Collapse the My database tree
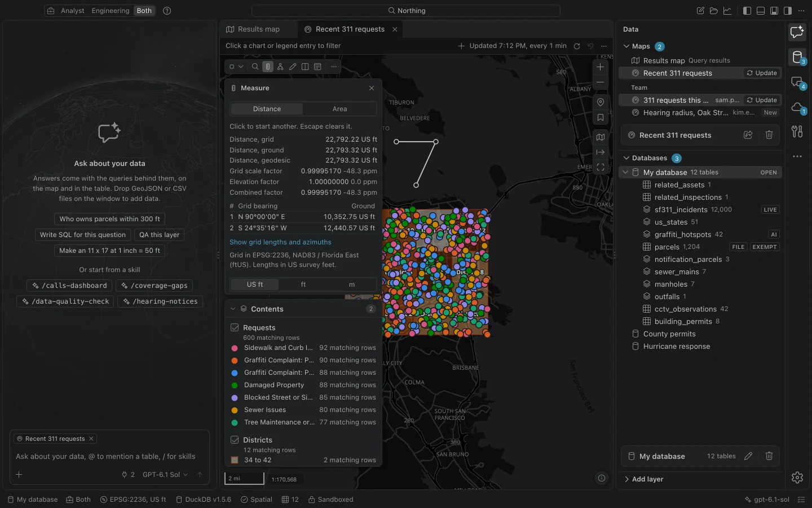The height and width of the screenshot is (508, 812). click(625, 172)
